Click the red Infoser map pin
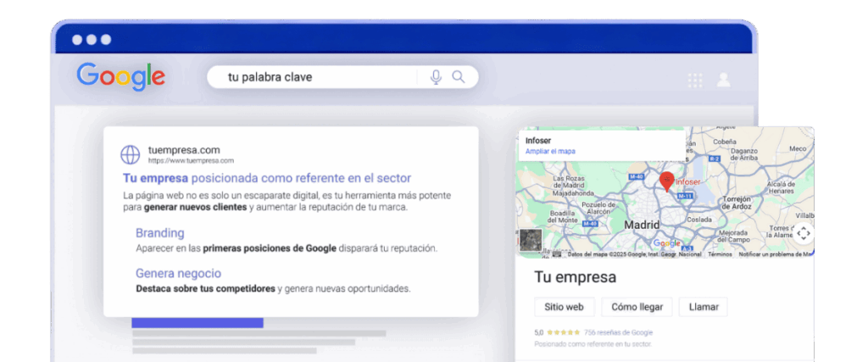868x362 pixels. pyautogui.click(x=667, y=181)
